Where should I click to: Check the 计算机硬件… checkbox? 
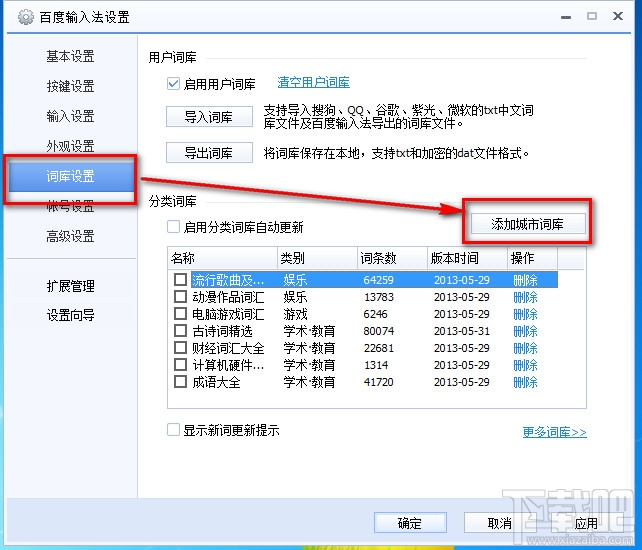coord(180,364)
